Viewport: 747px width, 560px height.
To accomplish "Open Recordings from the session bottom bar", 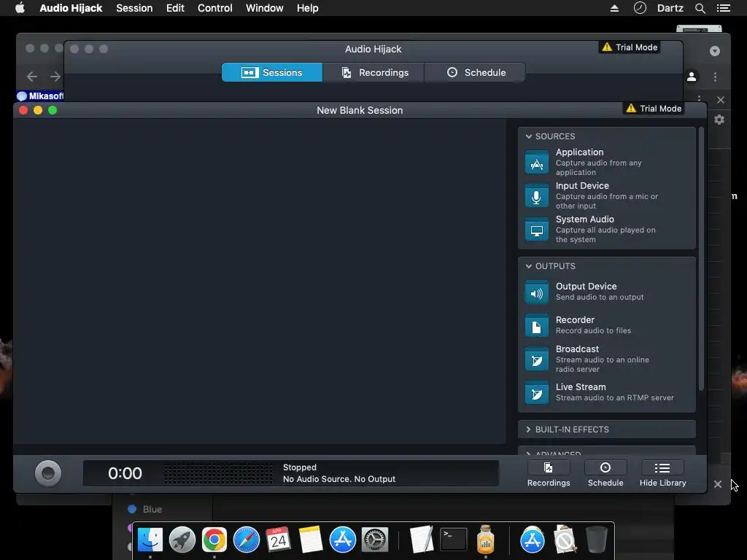I will [x=549, y=474].
